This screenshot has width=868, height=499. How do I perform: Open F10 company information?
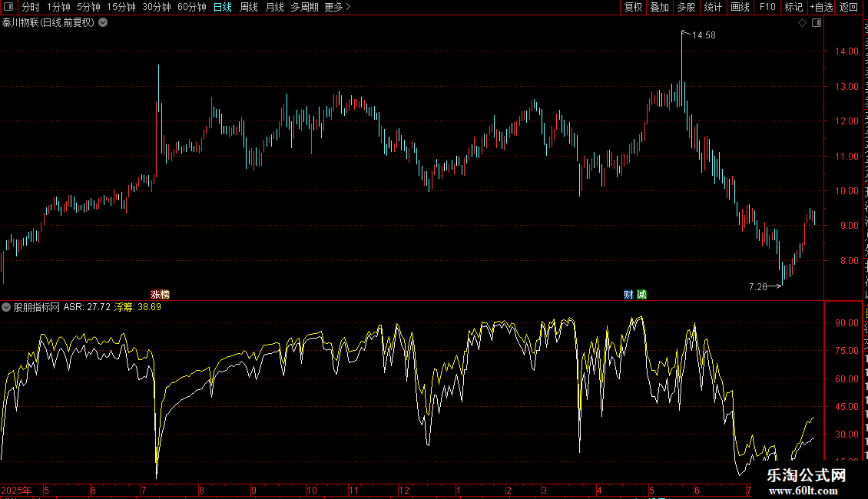click(x=767, y=7)
